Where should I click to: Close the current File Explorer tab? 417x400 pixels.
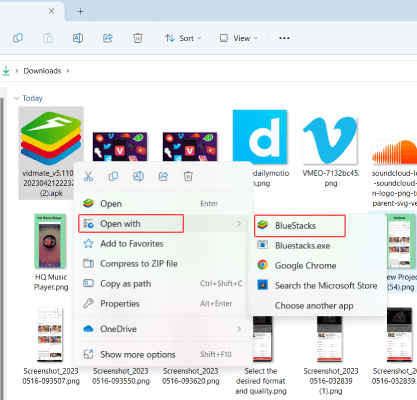point(51,11)
